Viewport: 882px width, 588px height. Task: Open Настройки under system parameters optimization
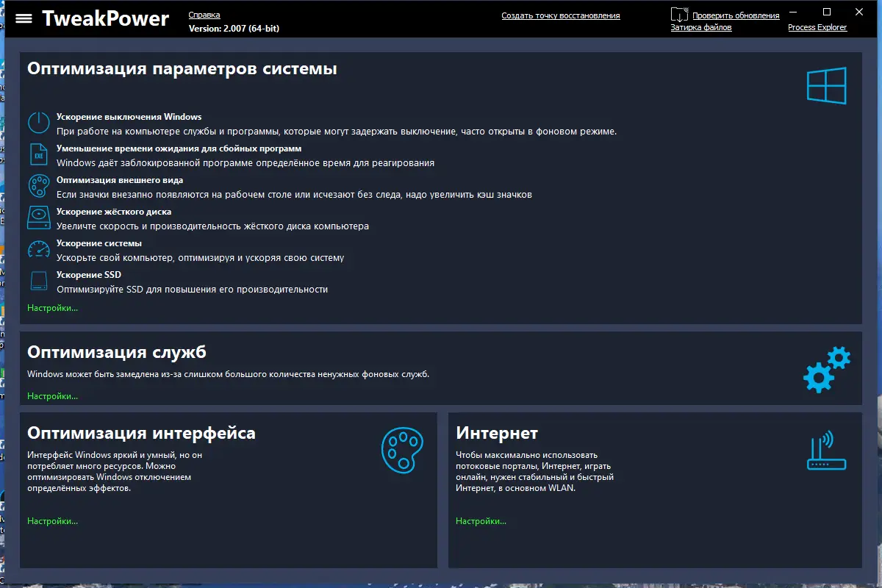53,308
